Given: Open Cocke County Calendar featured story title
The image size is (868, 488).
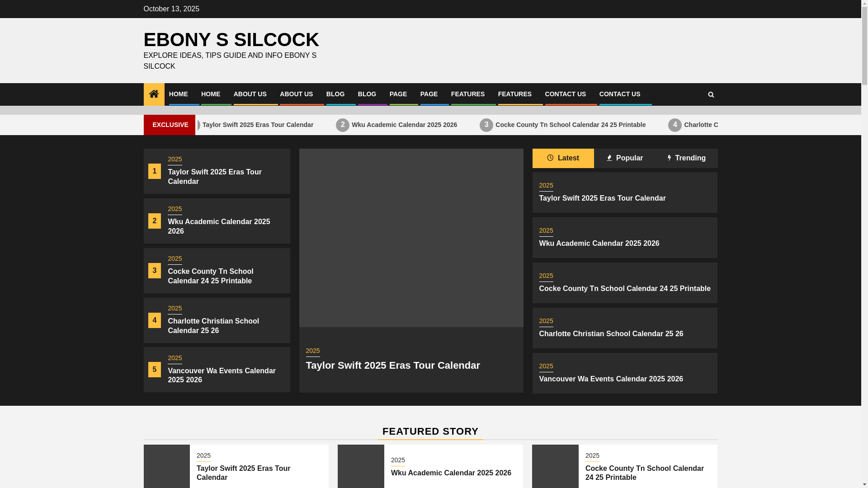Looking at the screenshot, I should point(645,473).
